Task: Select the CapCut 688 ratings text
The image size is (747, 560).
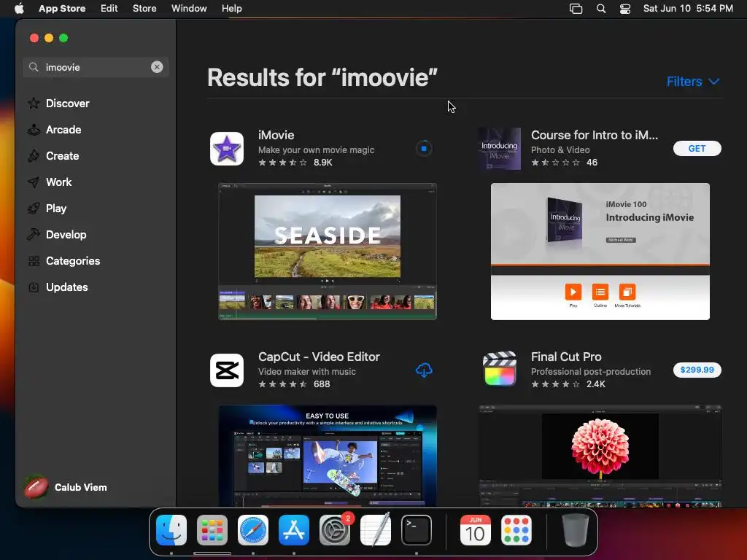Action: 322,384
